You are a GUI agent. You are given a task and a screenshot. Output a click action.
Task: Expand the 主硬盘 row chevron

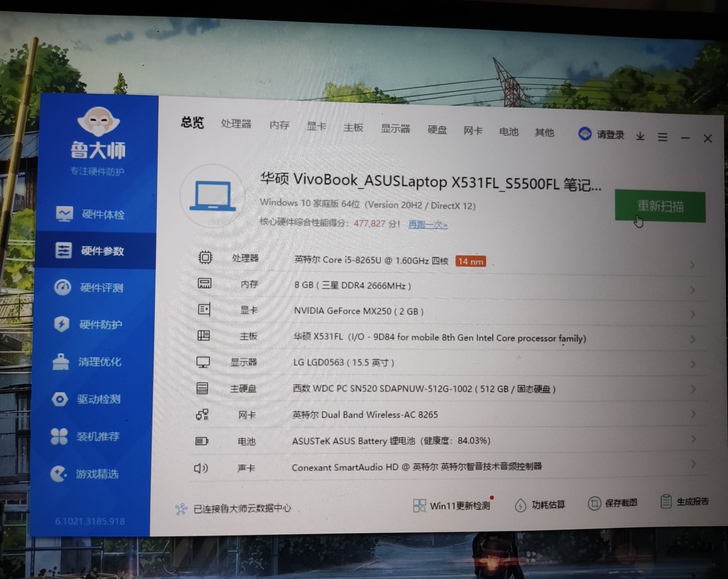(x=693, y=389)
